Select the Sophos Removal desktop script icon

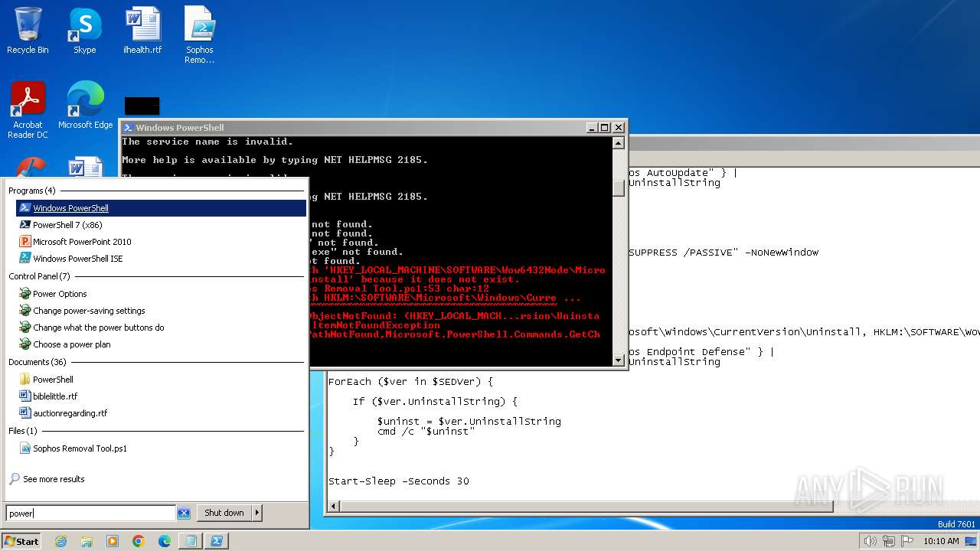pos(200,35)
